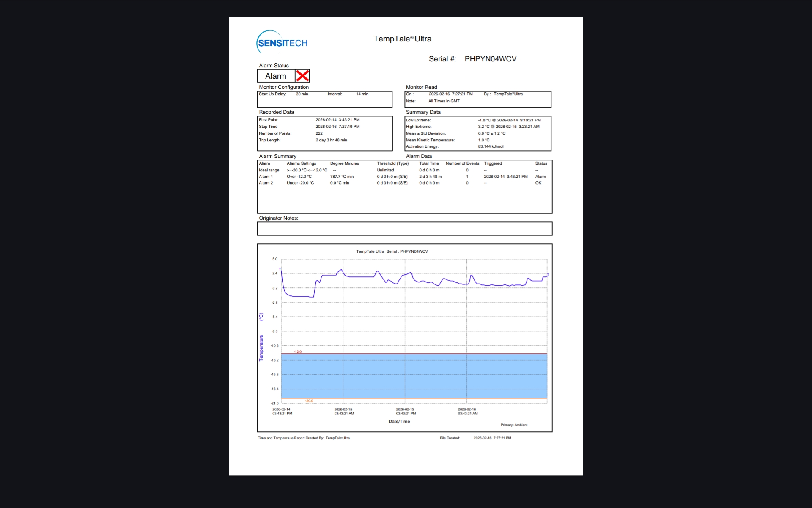This screenshot has width=812, height=508.
Task: Click the File Created timestamp in footer
Action: [x=492, y=438]
